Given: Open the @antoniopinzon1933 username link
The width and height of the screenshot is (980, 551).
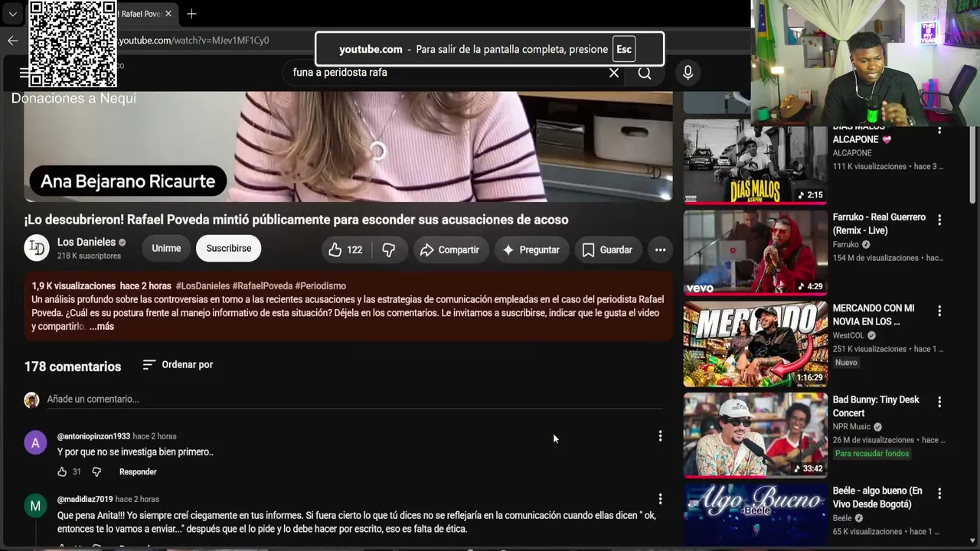Looking at the screenshot, I should coord(93,436).
